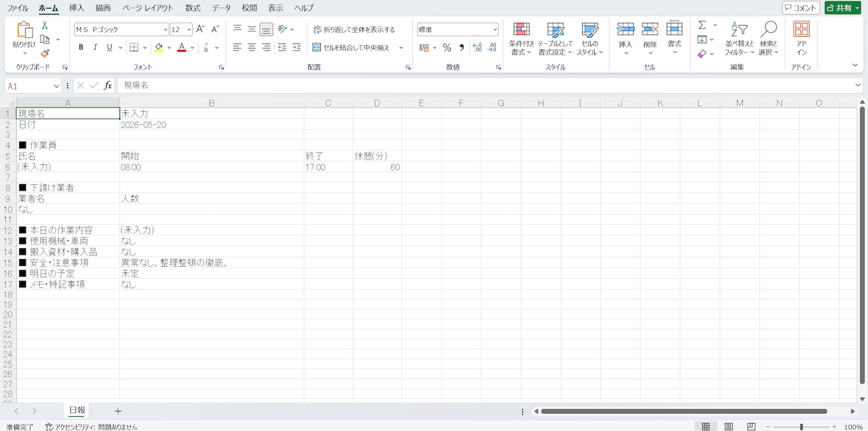Select the 日報 sheet tab
The height and width of the screenshot is (431, 868).
click(x=77, y=410)
